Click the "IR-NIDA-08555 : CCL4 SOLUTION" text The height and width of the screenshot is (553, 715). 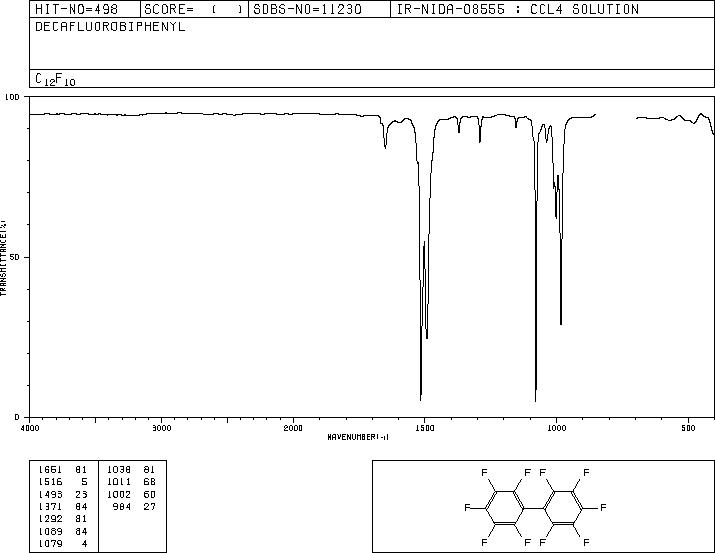(x=518, y=9)
